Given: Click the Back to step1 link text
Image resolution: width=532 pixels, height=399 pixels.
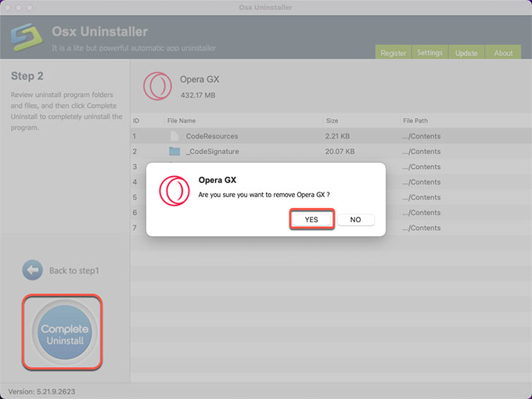Looking at the screenshot, I should coord(74,271).
